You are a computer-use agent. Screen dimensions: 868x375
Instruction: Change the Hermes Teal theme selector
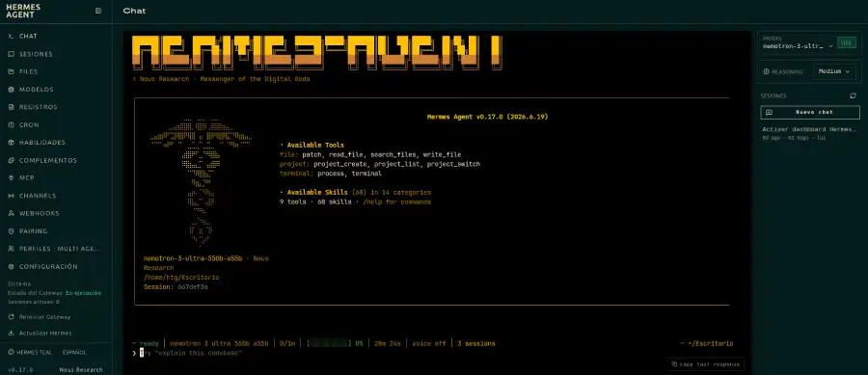tap(30, 352)
